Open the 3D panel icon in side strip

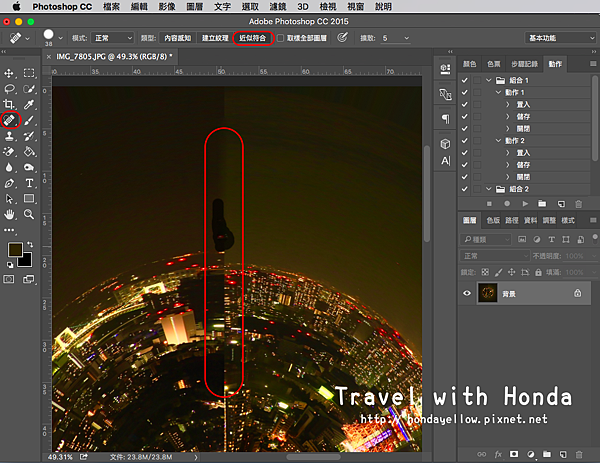[x=445, y=144]
